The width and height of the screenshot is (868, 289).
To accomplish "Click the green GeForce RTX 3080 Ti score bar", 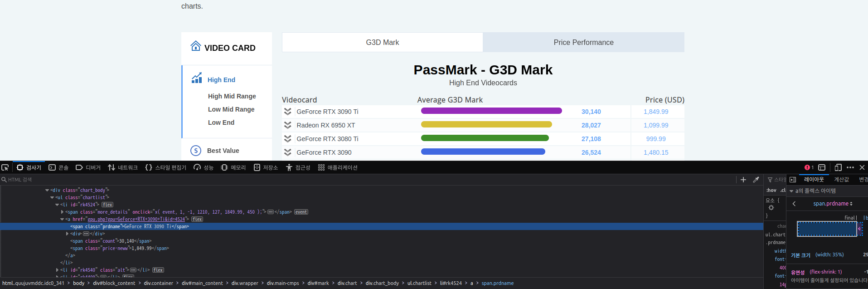I will click(485, 138).
